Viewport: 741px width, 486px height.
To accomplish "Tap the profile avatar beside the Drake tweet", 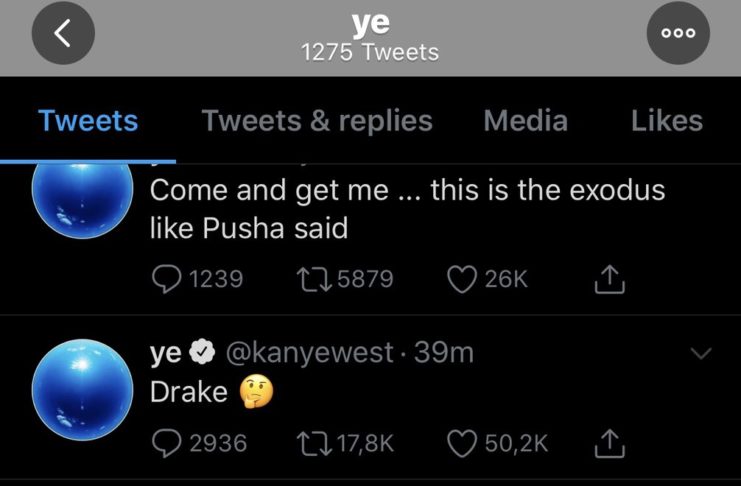I will click(83, 388).
